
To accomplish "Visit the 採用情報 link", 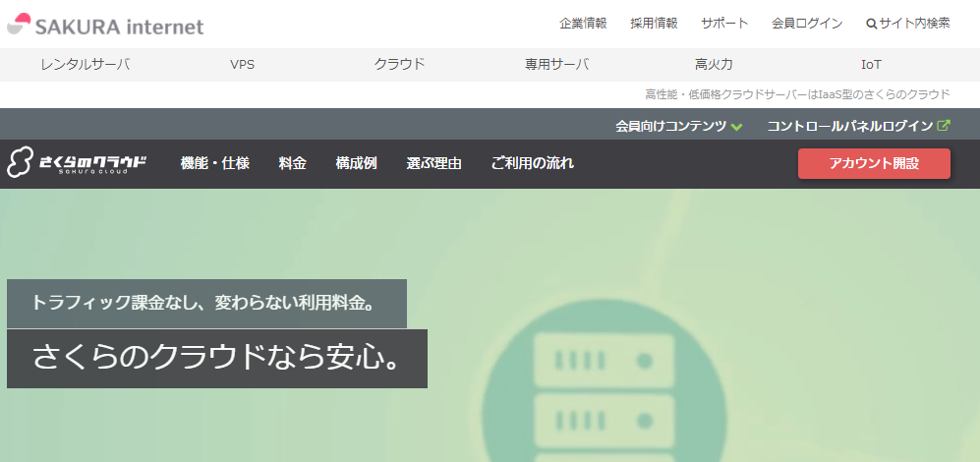I will pyautogui.click(x=654, y=24).
